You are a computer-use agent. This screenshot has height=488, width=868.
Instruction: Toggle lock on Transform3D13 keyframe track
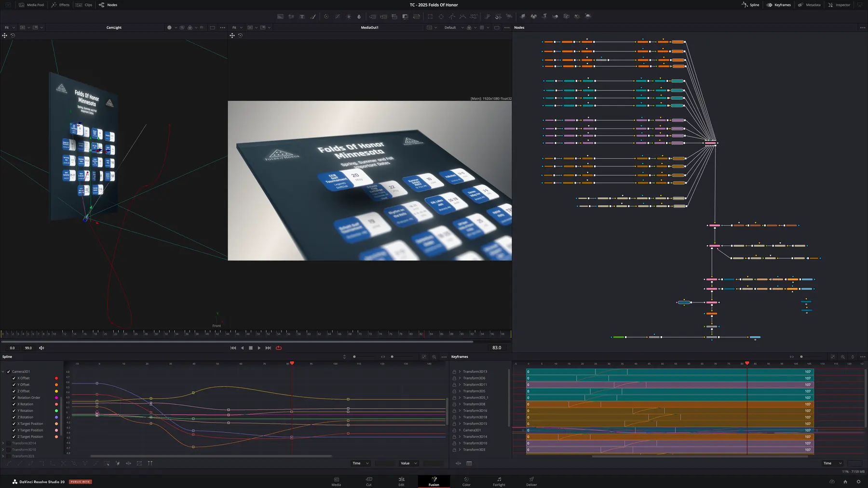tap(454, 372)
